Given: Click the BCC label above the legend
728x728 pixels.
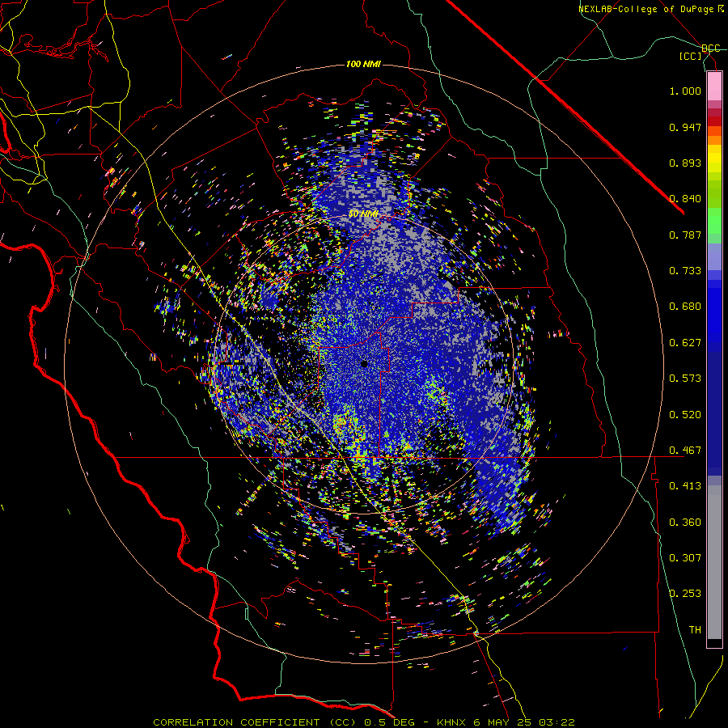Looking at the screenshot, I should (x=711, y=49).
